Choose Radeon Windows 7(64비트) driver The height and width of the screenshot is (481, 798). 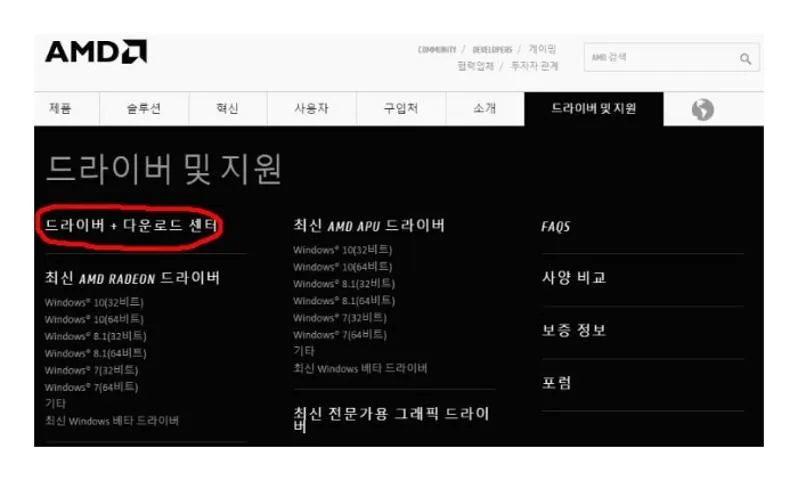pyautogui.click(x=92, y=387)
